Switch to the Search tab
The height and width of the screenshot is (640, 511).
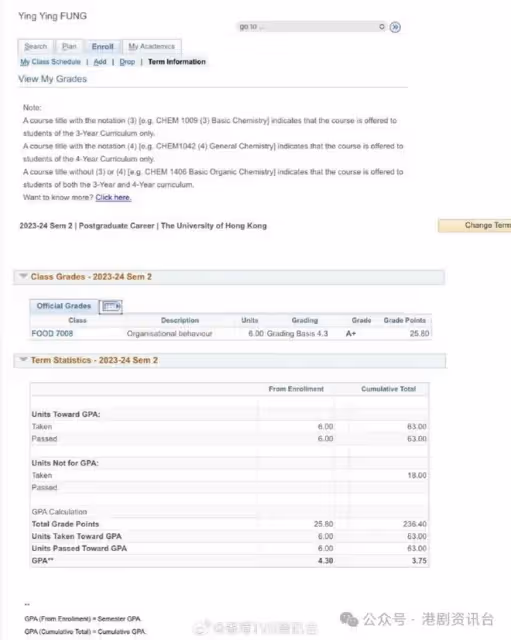(36, 47)
